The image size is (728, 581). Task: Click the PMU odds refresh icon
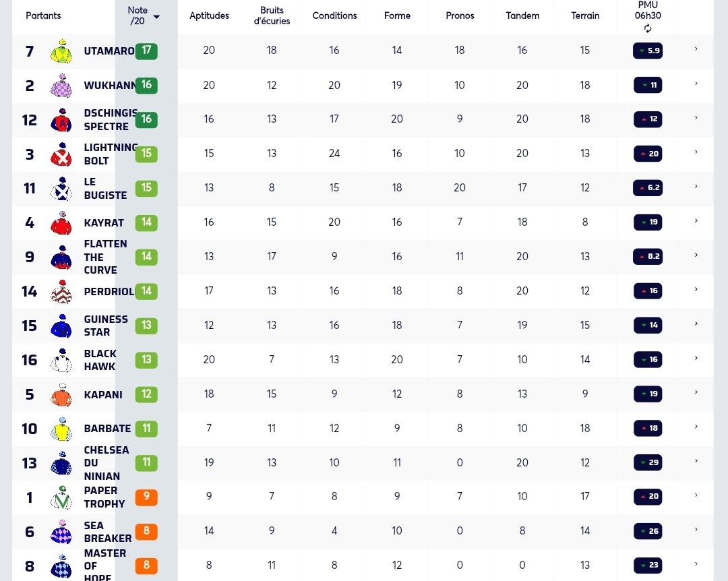coord(648,28)
